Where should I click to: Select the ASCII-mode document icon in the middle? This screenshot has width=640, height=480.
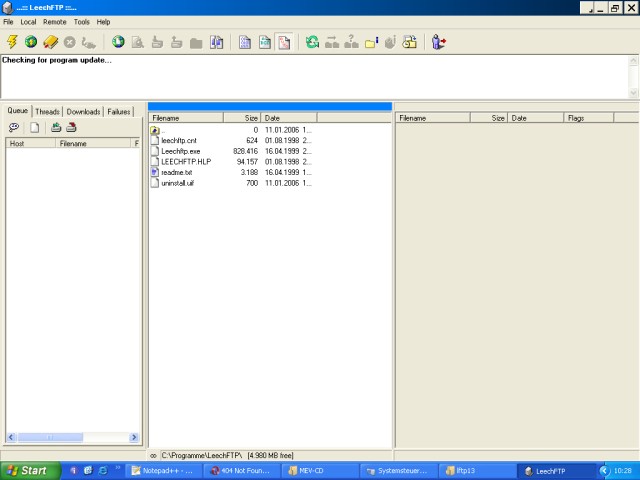click(x=264, y=42)
